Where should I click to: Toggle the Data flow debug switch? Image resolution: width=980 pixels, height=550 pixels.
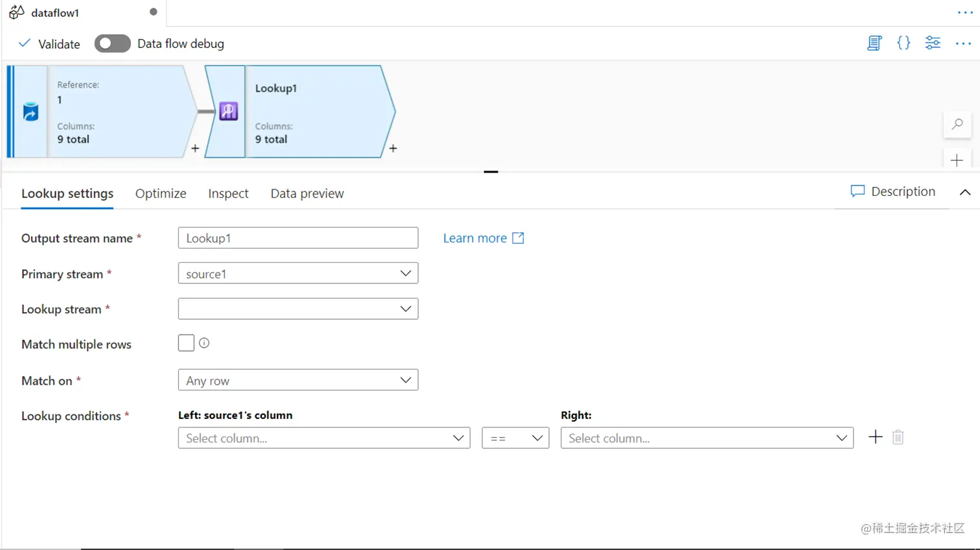tap(112, 43)
